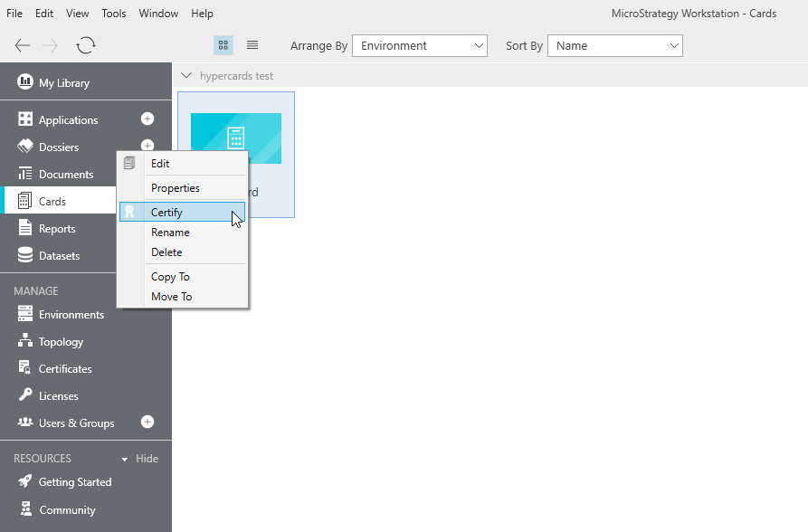Go forward with the right arrow icon
The image size is (808, 532).
coord(50,45)
